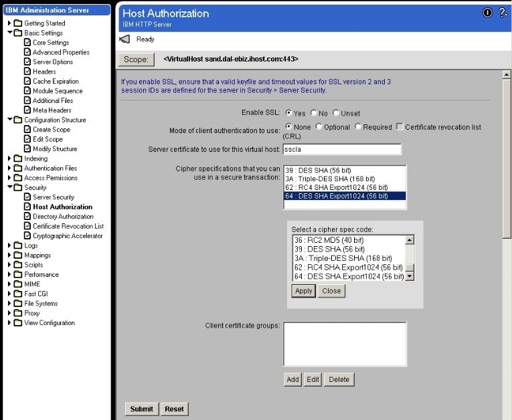The image size is (512, 420).
Task: Reset the form values
Action: pyautogui.click(x=175, y=409)
